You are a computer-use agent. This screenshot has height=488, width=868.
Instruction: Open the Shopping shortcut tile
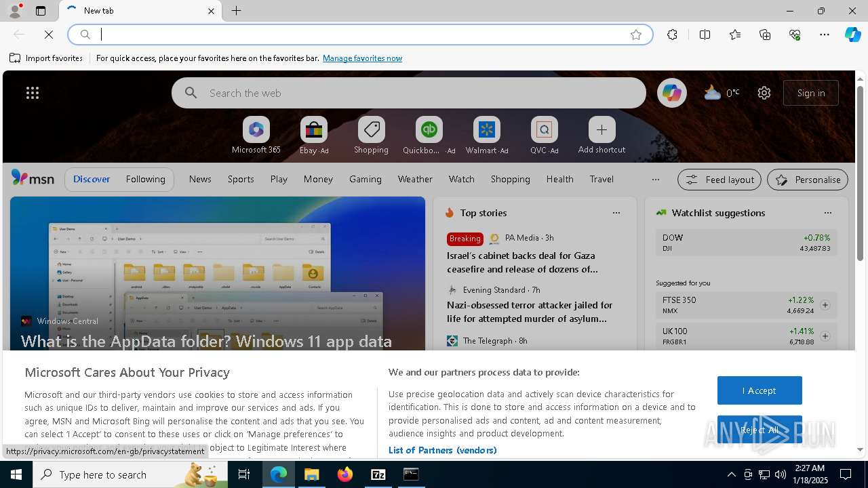[x=371, y=136]
